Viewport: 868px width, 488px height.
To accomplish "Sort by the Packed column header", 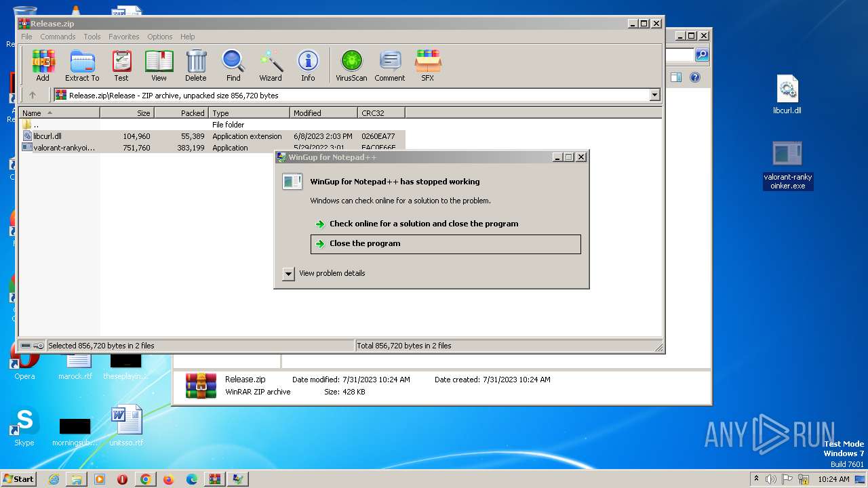I will [181, 113].
